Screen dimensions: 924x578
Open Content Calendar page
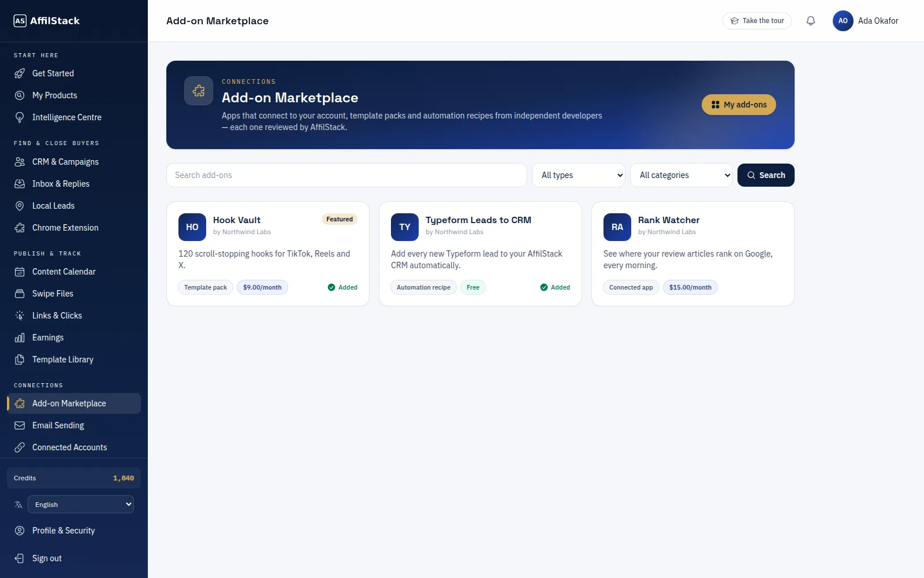(x=74, y=272)
